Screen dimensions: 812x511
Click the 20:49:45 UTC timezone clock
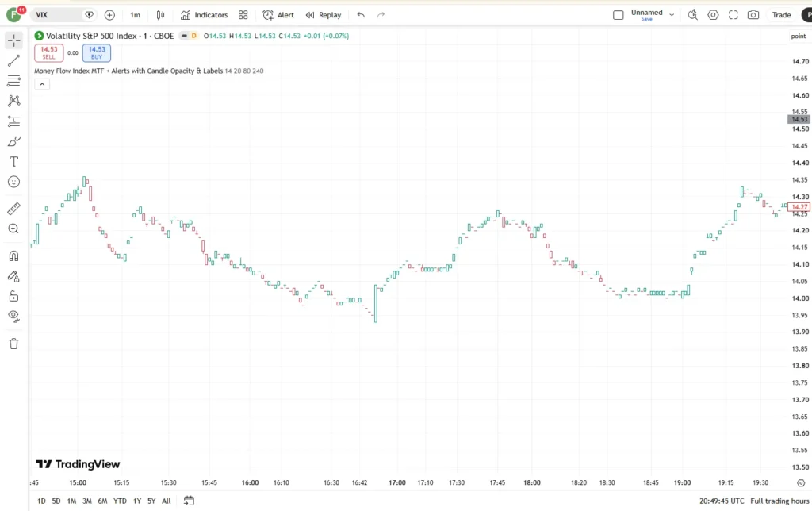click(x=722, y=501)
